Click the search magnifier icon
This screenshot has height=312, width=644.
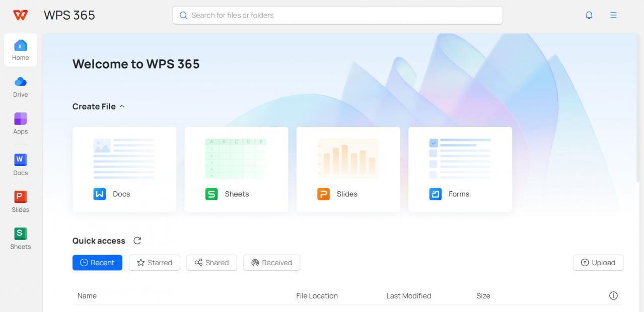tap(183, 15)
